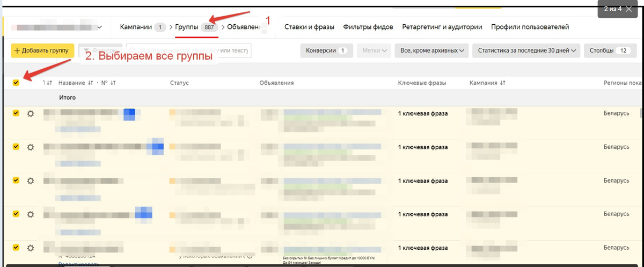Uncheck the fourth group row checkbox
Image resolution: width=644 pixels, height=267 pixels.
(16, 213)
